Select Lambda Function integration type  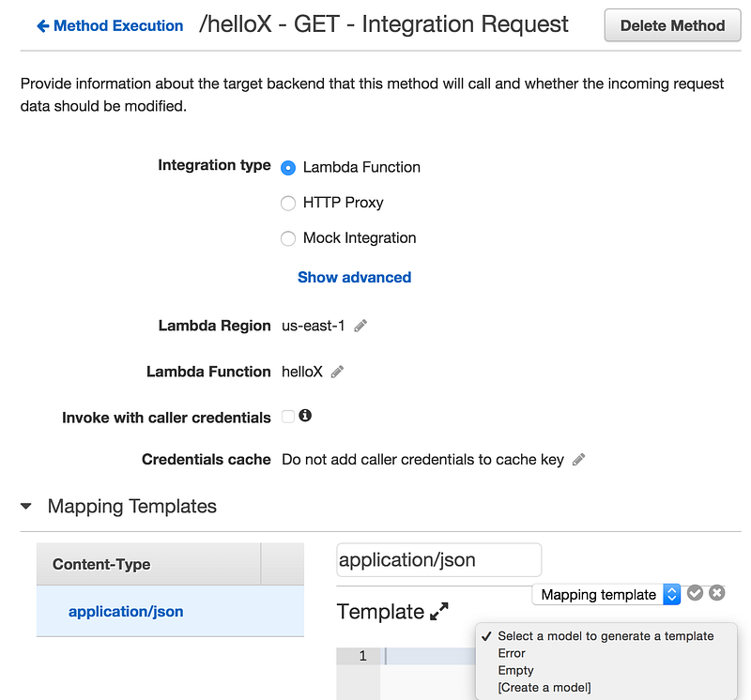288,168
